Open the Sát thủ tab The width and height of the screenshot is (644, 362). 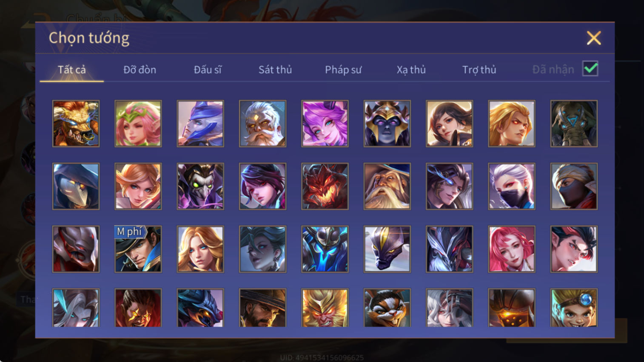[x=275, y=70]
